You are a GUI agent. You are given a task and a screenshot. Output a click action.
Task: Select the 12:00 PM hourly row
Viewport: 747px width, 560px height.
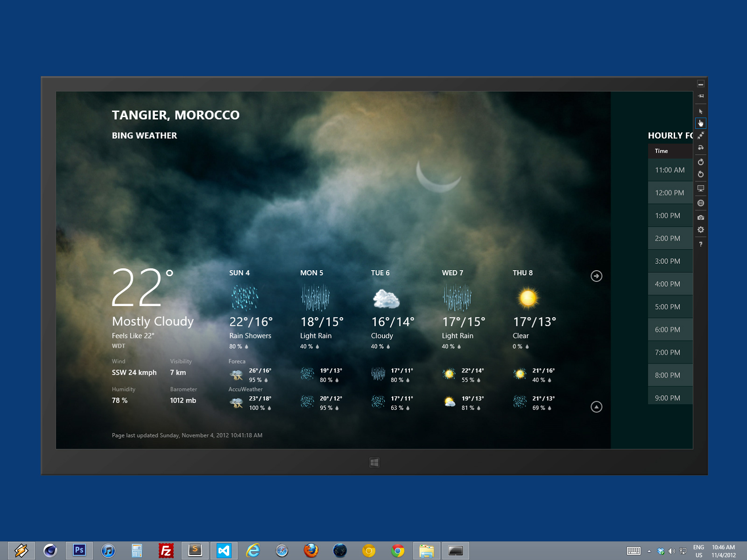tap(670, 193)
